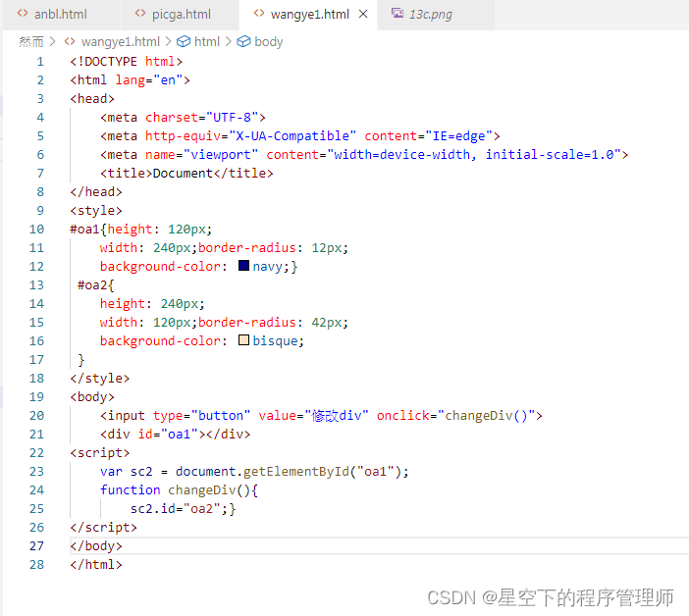Click the HTML file icon on picga.html tab
Screen dimensions: 689x616
coord(140,14)
